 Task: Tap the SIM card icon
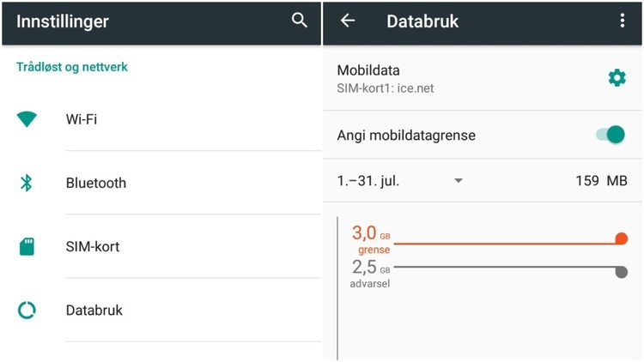pyautogui.click(x=27, y=246)
